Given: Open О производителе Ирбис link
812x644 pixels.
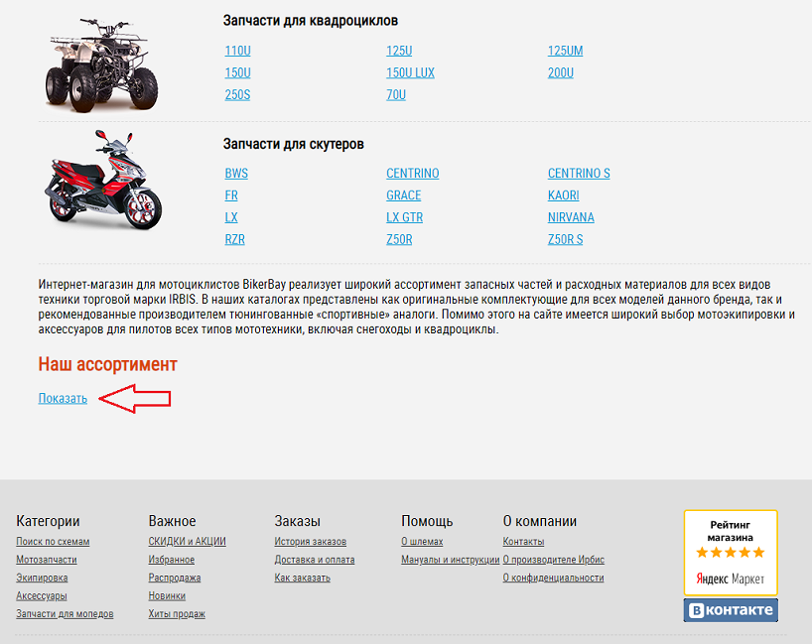Looking at the screenshot, I should 554,560.
